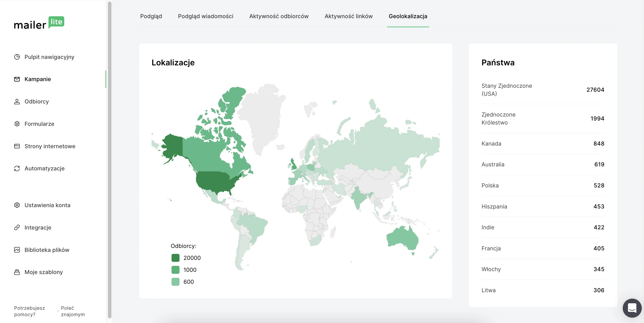The width and height of the screenshot is (644, 323).
Task: Click the sidebar vertical scrollbar
Action: tap(109, 160)
